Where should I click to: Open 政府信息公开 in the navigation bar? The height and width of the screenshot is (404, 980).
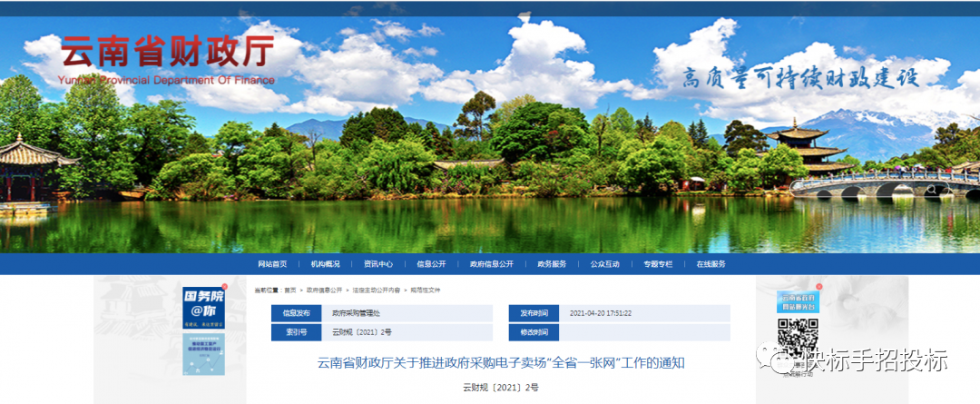[x=491, y=264]
